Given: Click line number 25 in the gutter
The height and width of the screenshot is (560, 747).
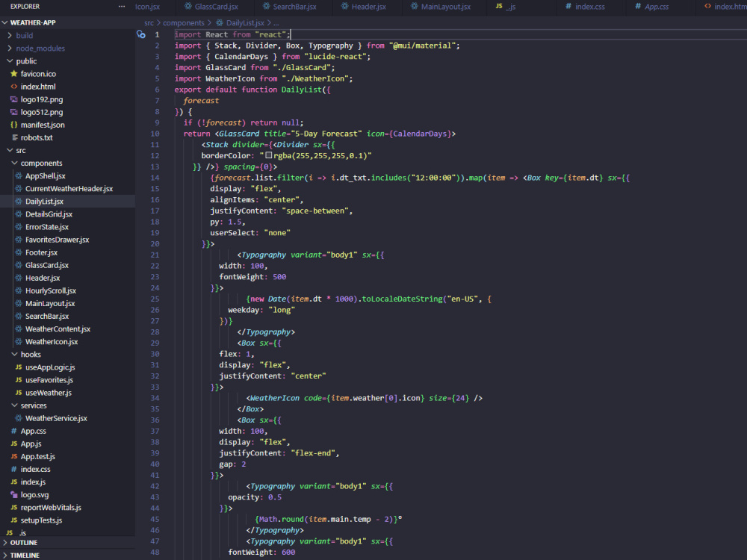Looking at the screenshot, I should [x=155, y=299].
